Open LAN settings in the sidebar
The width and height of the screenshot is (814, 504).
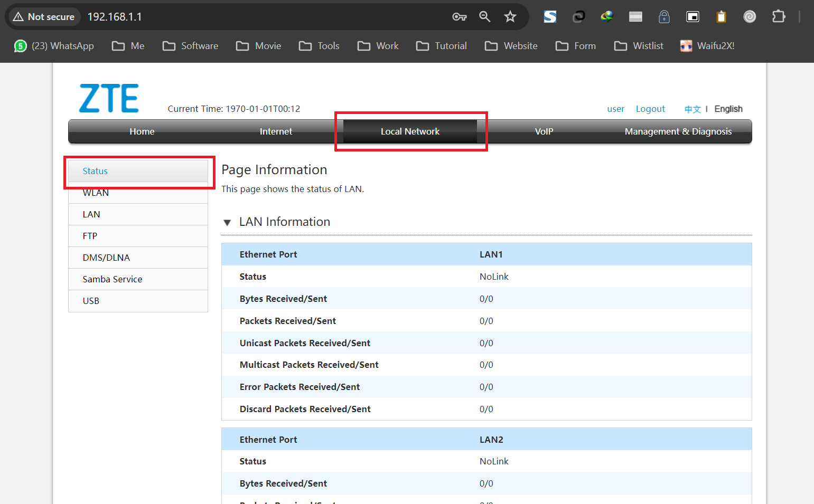click(138, 214)
